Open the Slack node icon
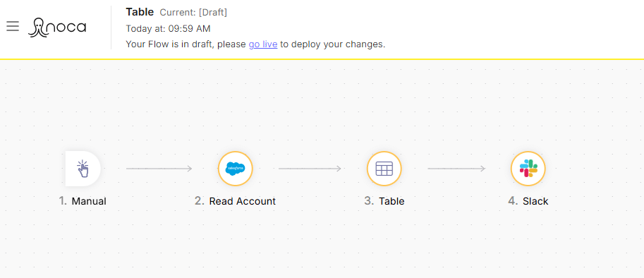644x278 pixels. pyautogui.click(x=528, y=169)
